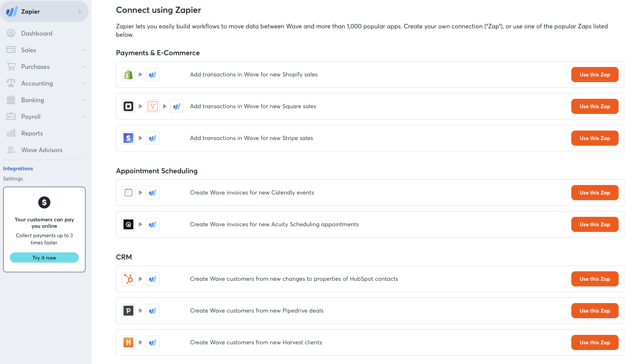Expand the Sales menu chevron

83,50
